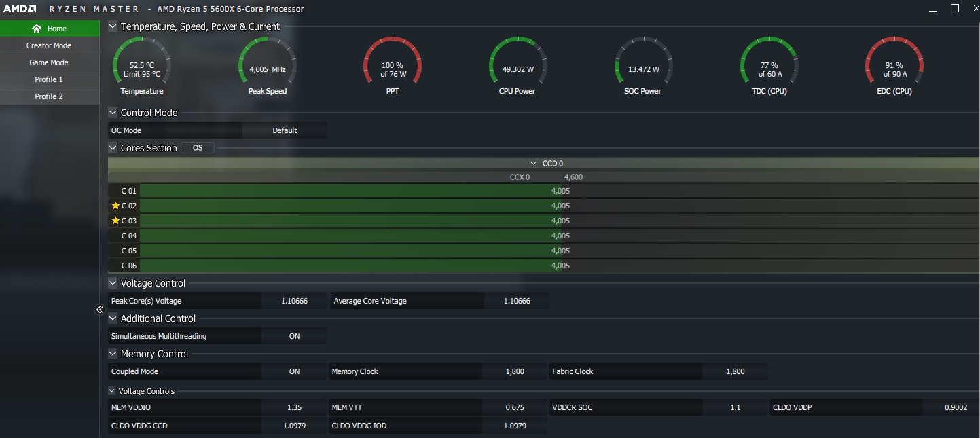The image size is (980, 438).
Task: Click the OC Mode label
Action: click(x=126, y=130)
